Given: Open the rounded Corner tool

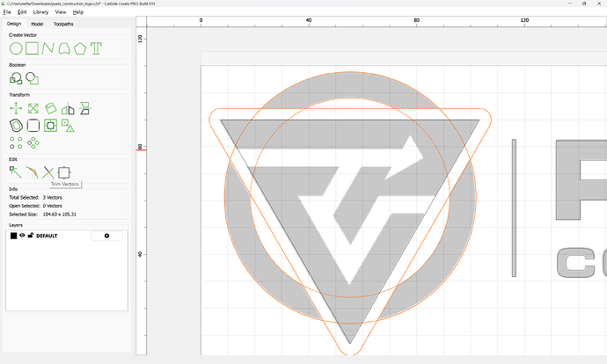Looking at the screenshot, I should coord(33,126).
